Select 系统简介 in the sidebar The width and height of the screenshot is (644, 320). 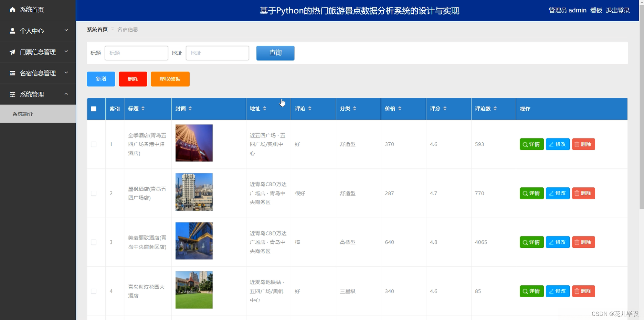tap(23, 114)
